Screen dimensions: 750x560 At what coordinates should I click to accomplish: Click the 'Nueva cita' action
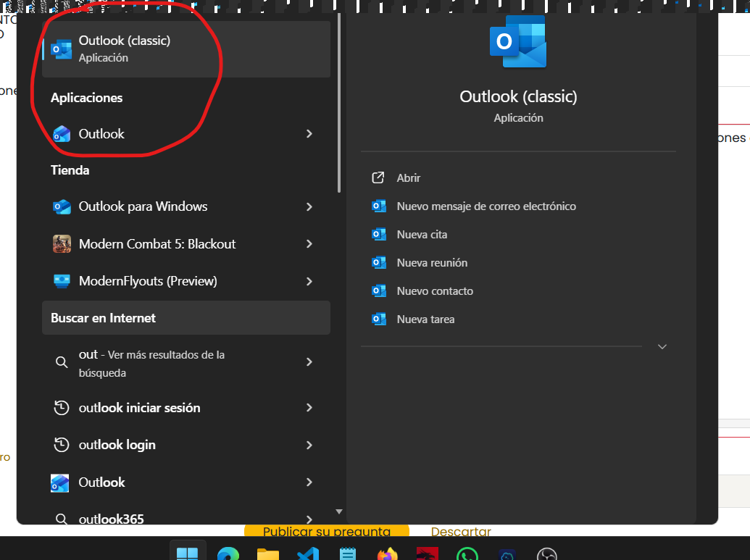422,235
